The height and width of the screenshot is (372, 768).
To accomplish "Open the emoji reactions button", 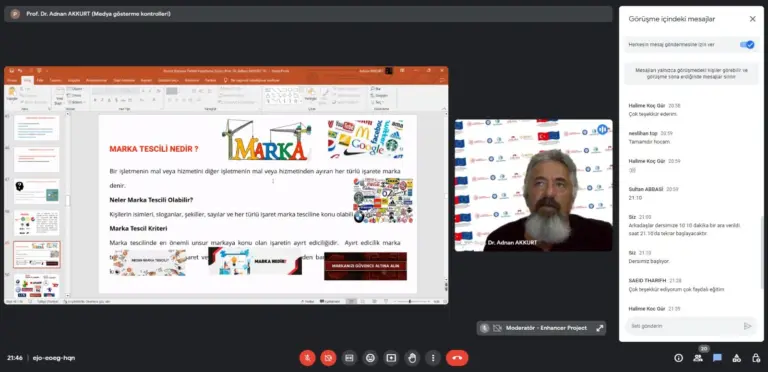I will click(x=370, y=358).
